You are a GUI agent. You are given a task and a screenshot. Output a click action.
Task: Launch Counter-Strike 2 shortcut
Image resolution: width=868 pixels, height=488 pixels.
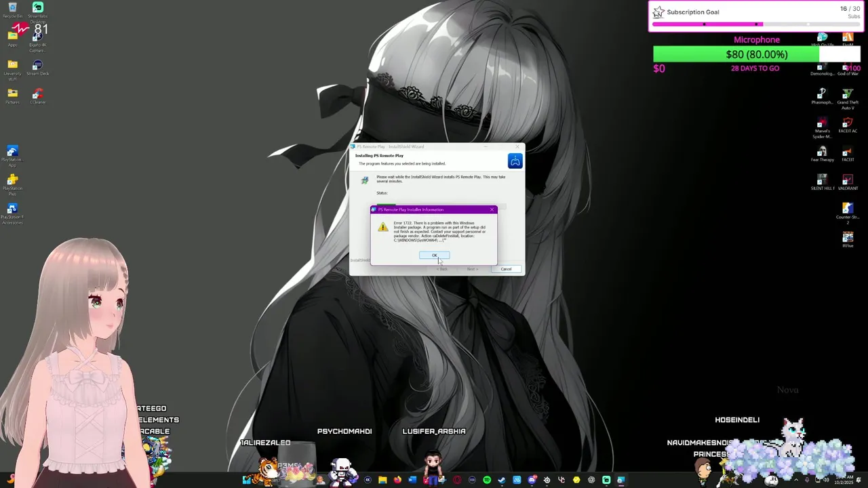(848, 211)
